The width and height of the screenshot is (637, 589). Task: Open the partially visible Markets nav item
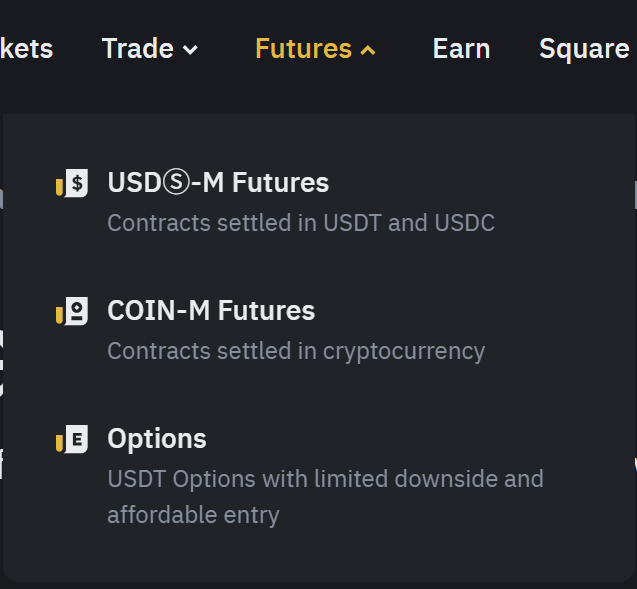(27, 48)
